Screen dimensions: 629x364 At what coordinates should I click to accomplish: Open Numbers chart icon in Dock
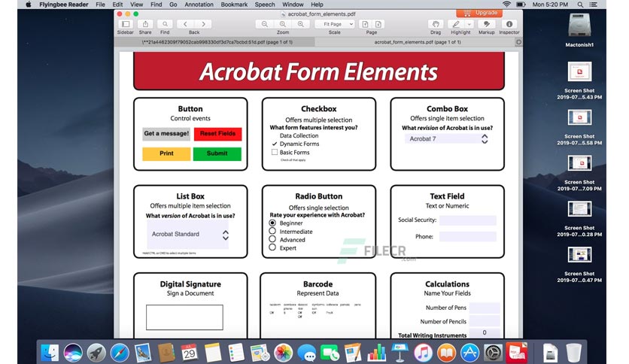pos(376,353)
